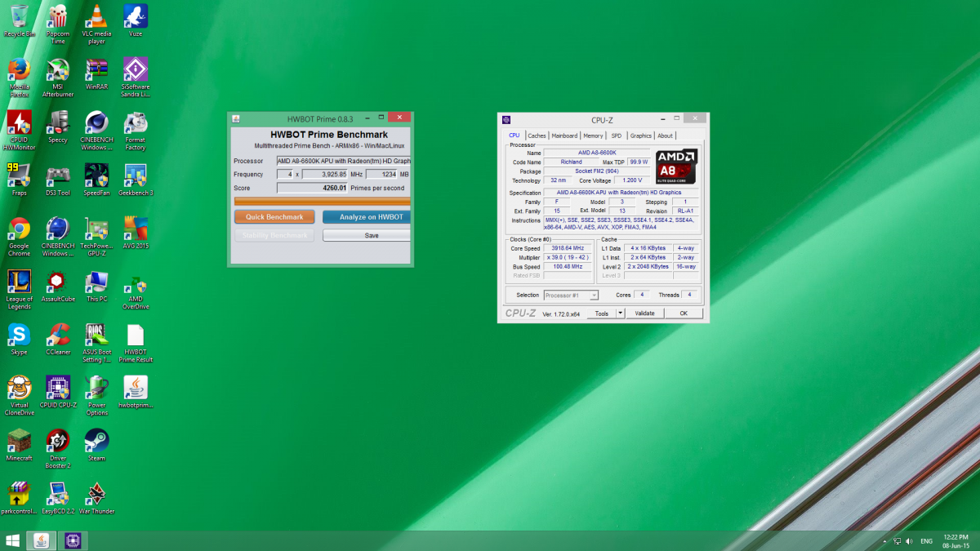This screenshot has width=980, height=551.
Task: Select the Vuze desktop icon
Action: click(136, 20)
